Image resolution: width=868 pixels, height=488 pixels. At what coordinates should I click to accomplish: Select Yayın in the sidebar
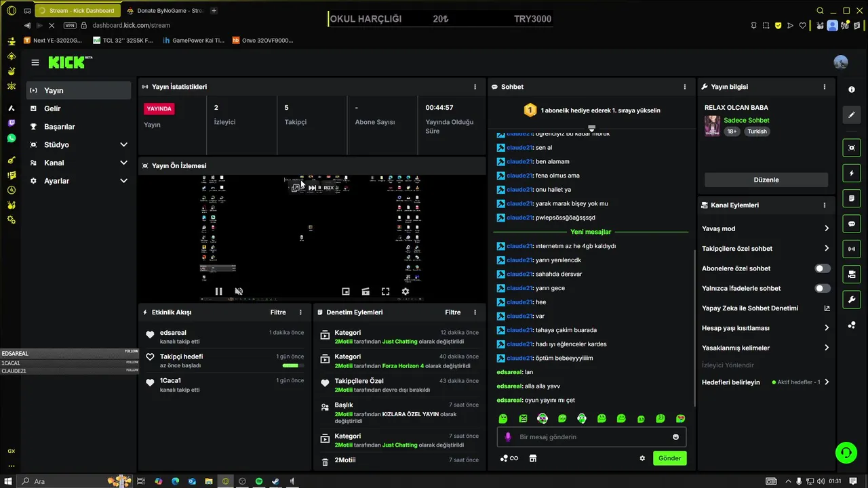tap(79, 90)
